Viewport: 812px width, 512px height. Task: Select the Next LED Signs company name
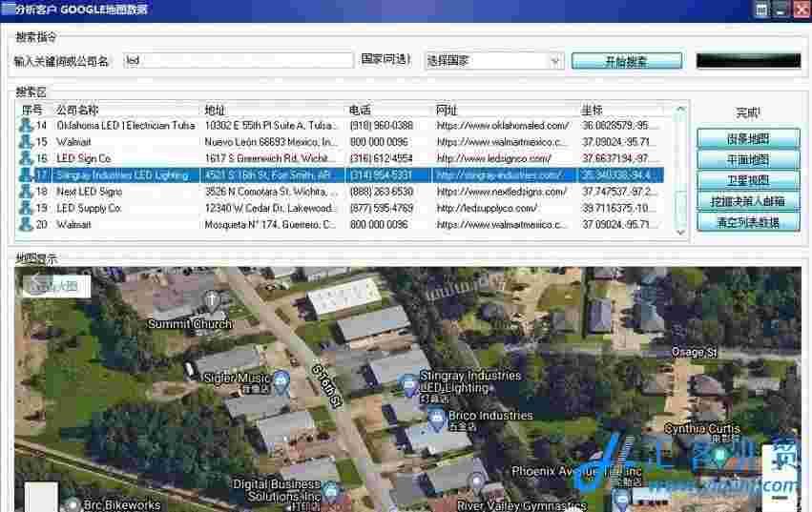tap(90, 192)
